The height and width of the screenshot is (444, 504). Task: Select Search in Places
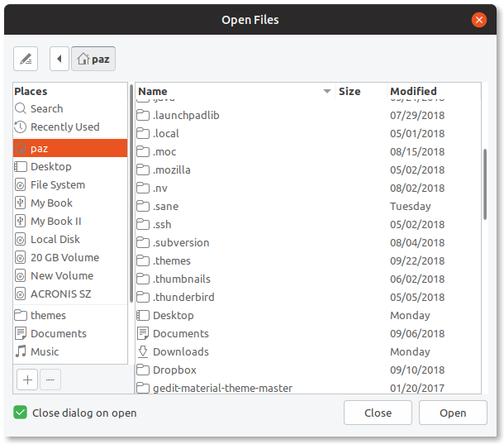coord(70,109)
